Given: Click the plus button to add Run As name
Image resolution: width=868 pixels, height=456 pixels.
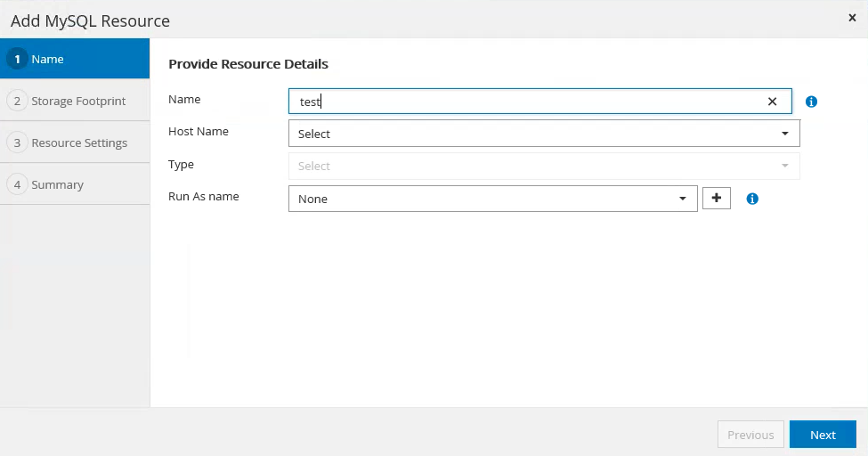Looking at the screenshot, I should [x=717, y=198].
